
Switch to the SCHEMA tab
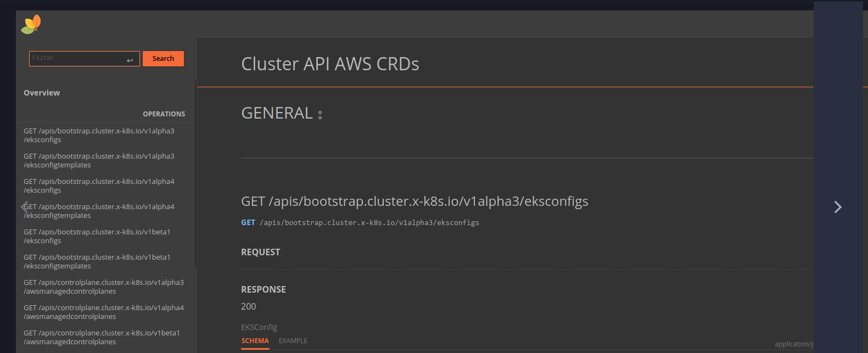click(255, 341)
